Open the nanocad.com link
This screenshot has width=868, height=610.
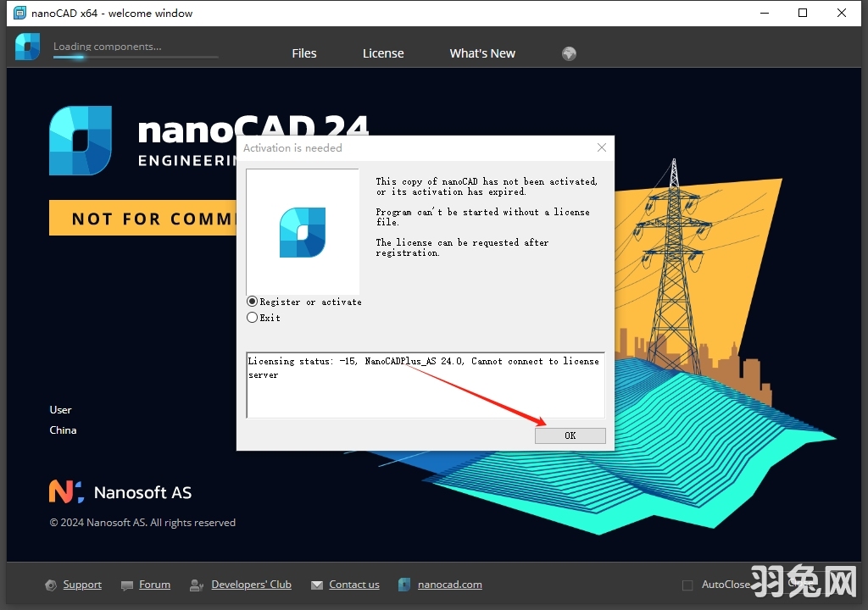point(450,584)
